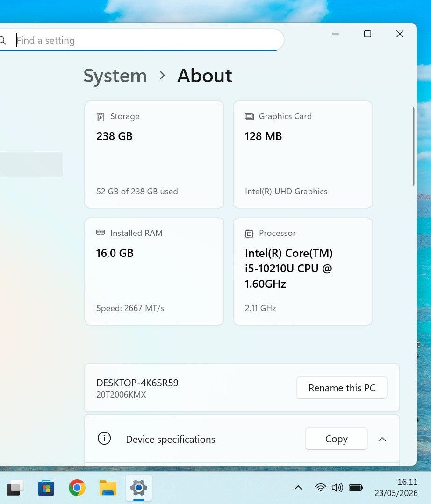Click the Graphics Card icon
Image resolution: width=431 pixels, height=504 pixels.
249,116
